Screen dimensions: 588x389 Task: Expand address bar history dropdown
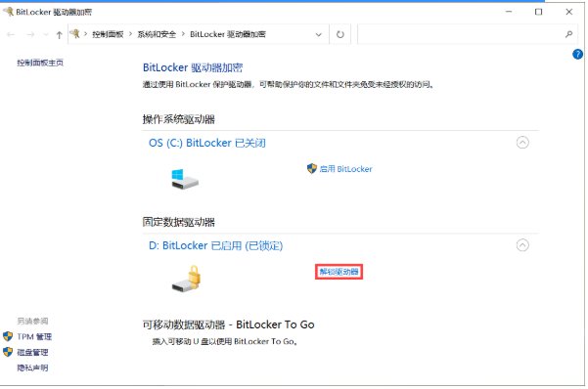tap(318, 35)
